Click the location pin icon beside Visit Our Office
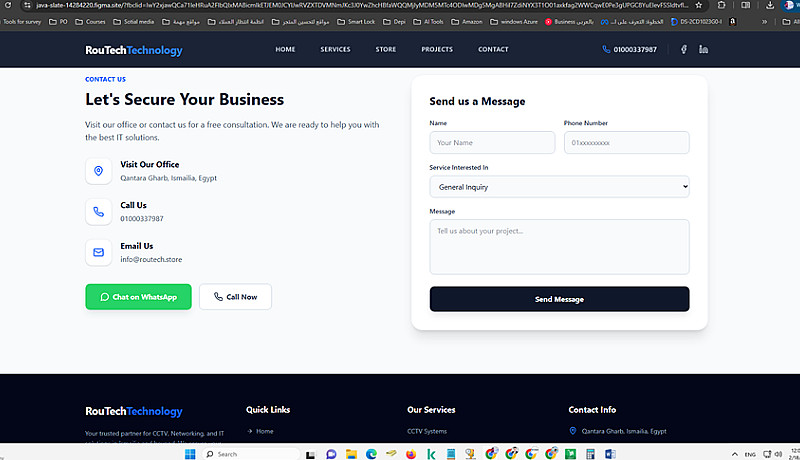The height and width of the screenshot is (460, 800). tap(98, 171)
